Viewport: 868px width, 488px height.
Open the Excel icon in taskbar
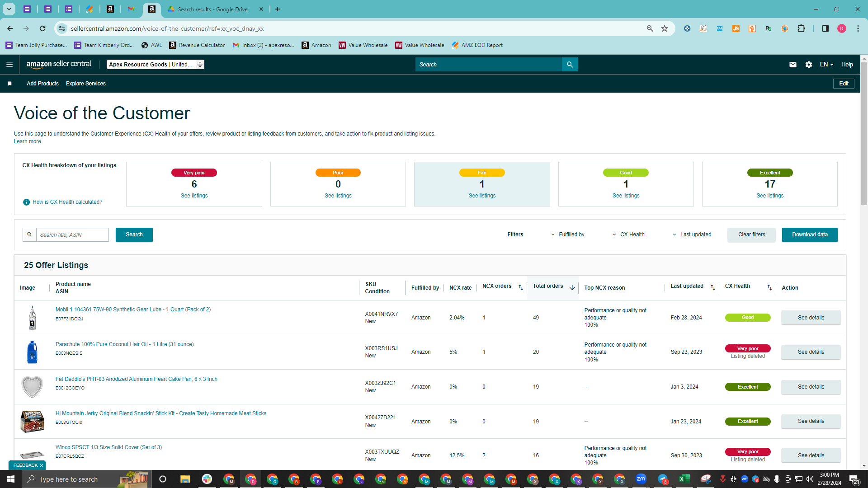684,479
